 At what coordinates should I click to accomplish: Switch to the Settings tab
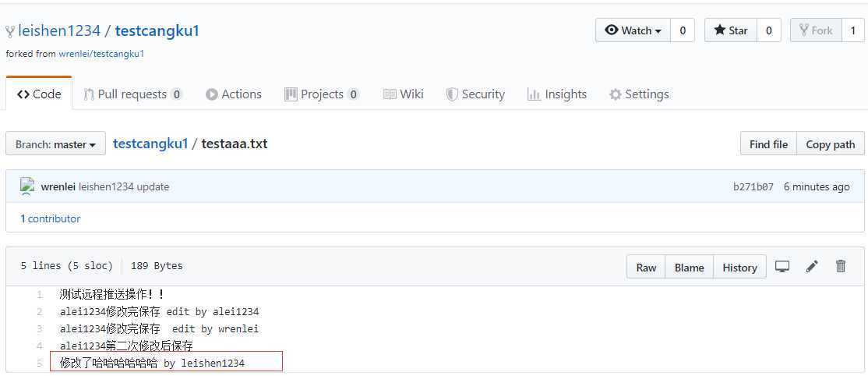(x=639, y=94)
